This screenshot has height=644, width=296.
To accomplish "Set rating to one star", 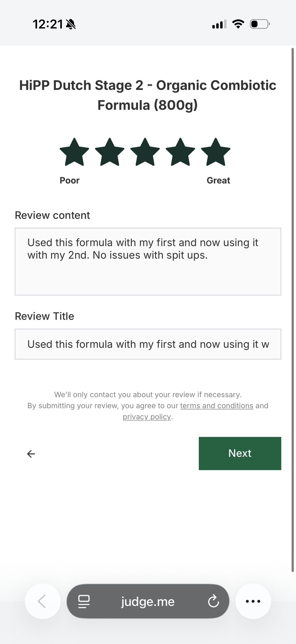I will point(74,152).
